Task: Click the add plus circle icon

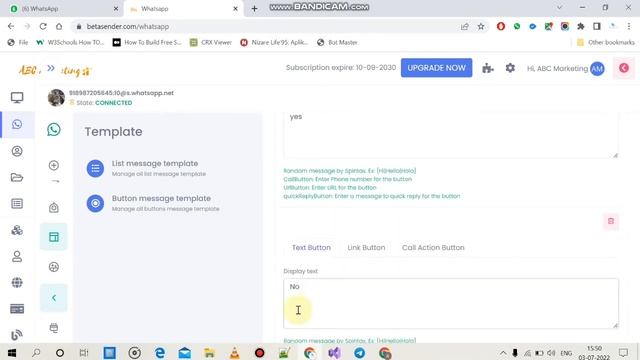Action: [x=54, y=165]
